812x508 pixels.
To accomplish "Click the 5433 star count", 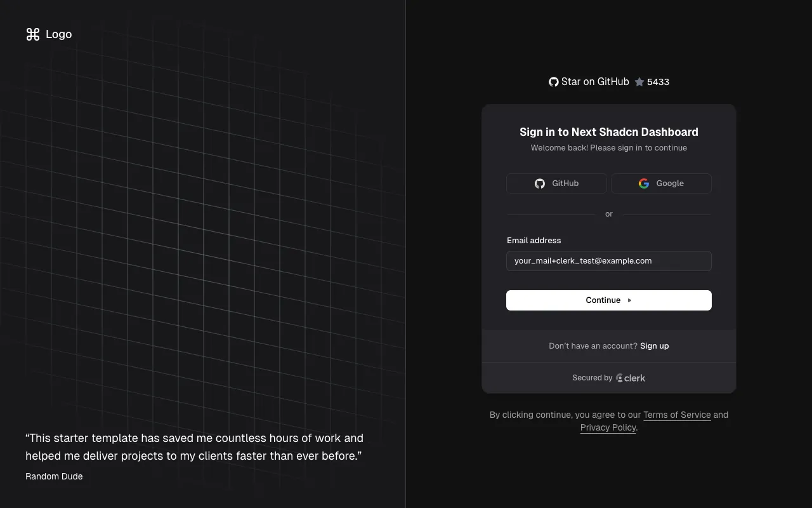I will (658, 82).
